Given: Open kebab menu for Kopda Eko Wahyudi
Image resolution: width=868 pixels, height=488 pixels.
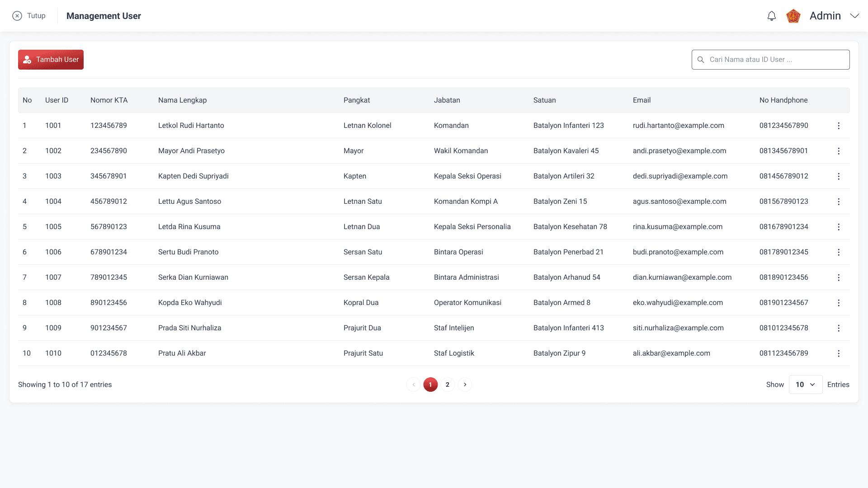Looking at the screenshot, I should pyautogui.click(x=839, y=303).
